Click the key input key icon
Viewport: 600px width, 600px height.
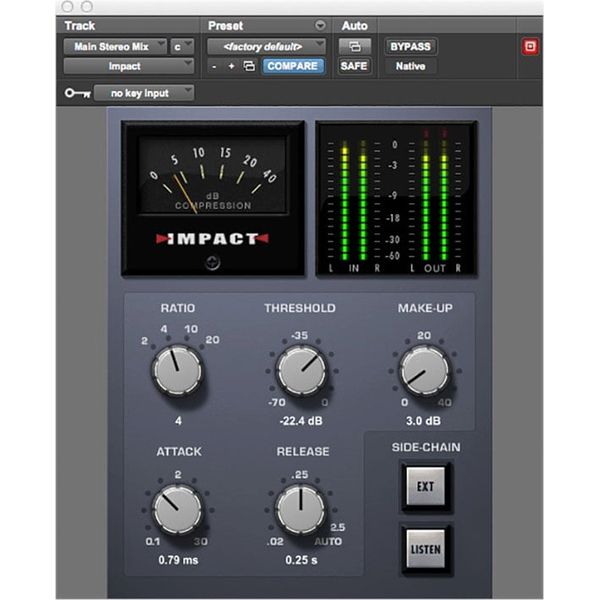(78, 93)
